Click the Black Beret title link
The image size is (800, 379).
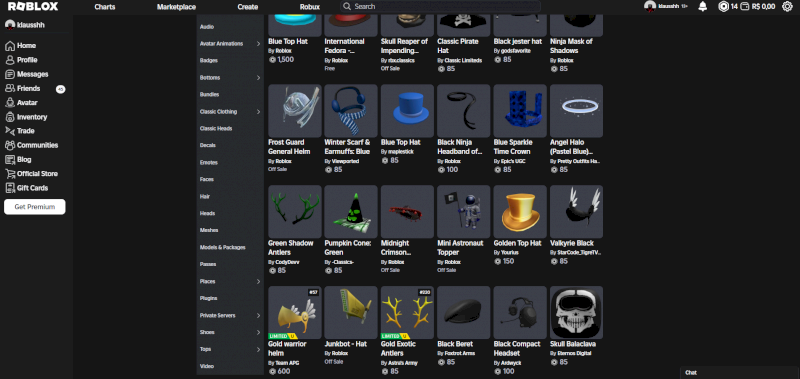pos(455,344)
